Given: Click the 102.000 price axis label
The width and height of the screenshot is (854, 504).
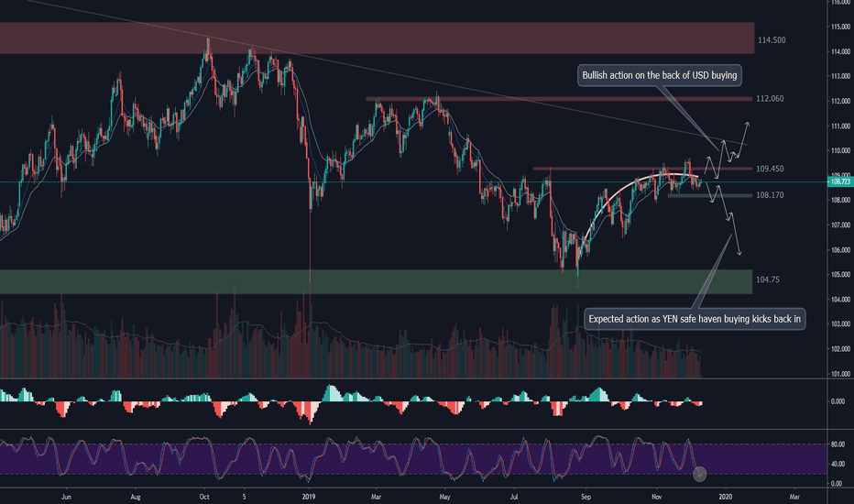Looking at the screenshot, I should [x=840, y=349].
